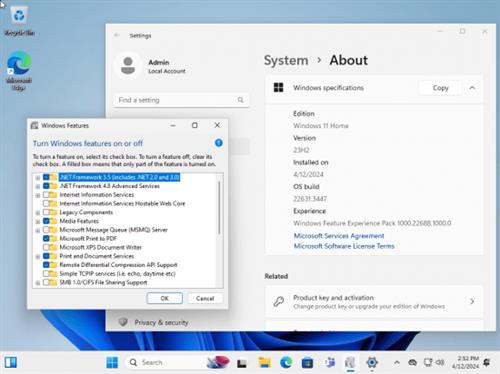Click the cloud sync icon in system tray
The height and width of the screenshot is (374, 500).
(413, 362)
